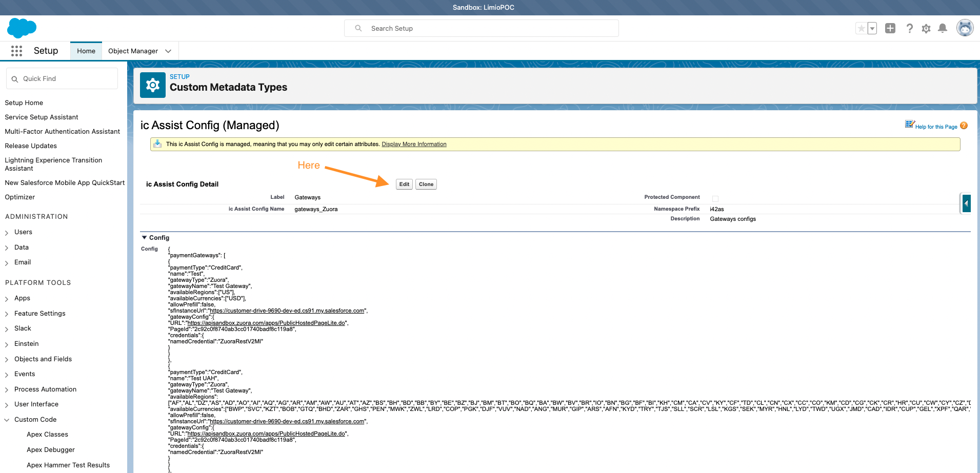The image size is (980, 473).
Task: Open Optimizer in sidebar
Action: pyautogui.click(x=20, y=197)
